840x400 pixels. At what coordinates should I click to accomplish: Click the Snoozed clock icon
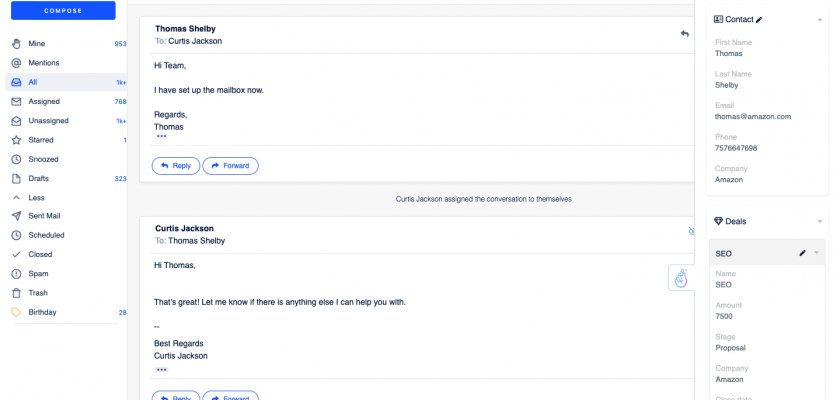coord(16,159)
